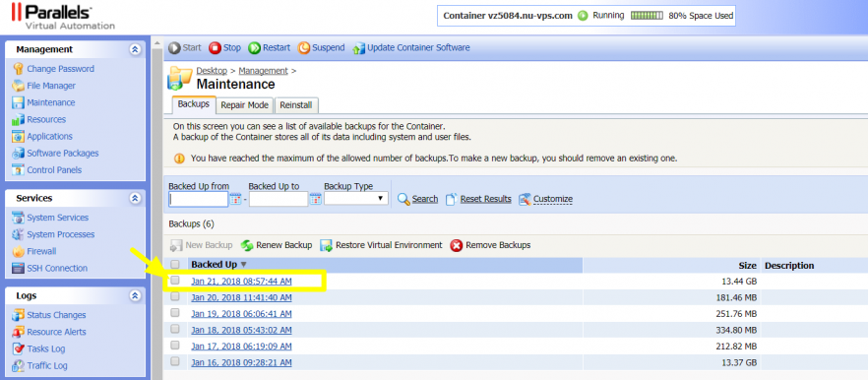This screenshot has height=380, width=868.
Task: Switch to the Repair Mode tab
Action: pos(245,105)
